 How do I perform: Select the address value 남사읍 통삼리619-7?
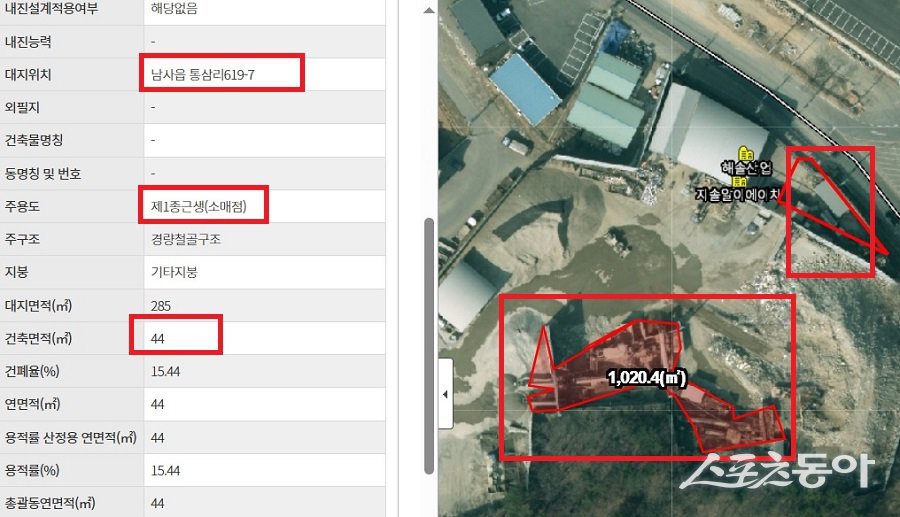(x=203, y=75)
